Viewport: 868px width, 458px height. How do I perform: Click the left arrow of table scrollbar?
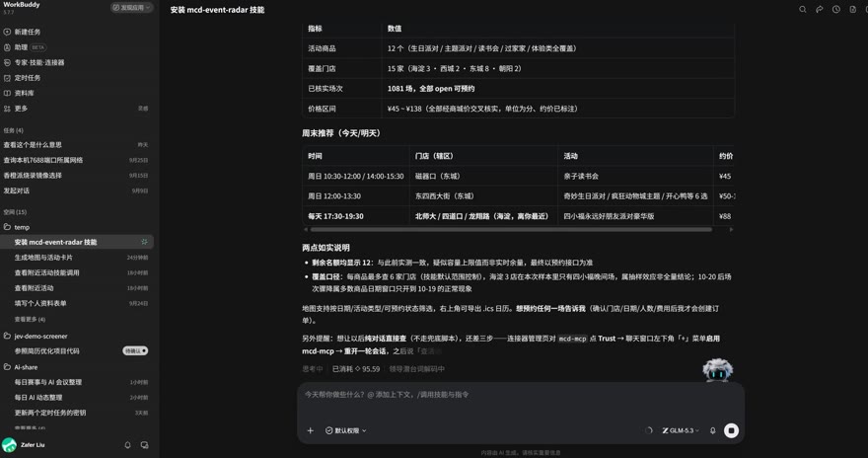click(306, 229)
